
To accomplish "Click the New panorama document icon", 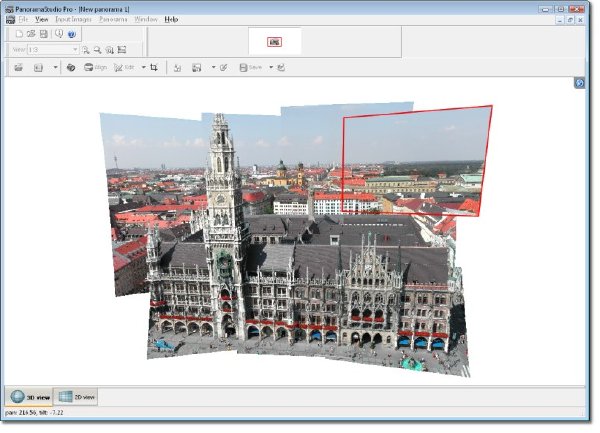I will click(x=19, y=34).
